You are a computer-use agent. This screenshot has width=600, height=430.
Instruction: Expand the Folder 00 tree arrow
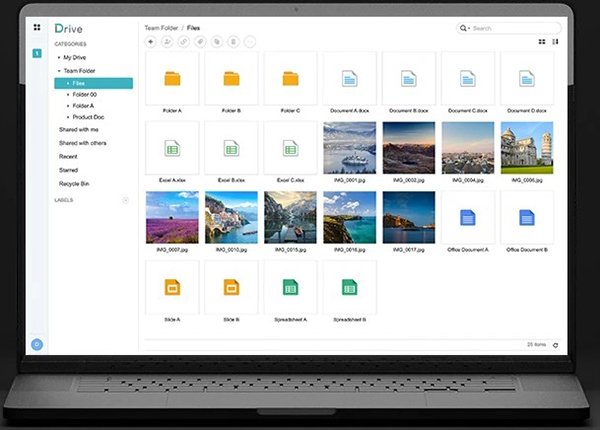68,94
